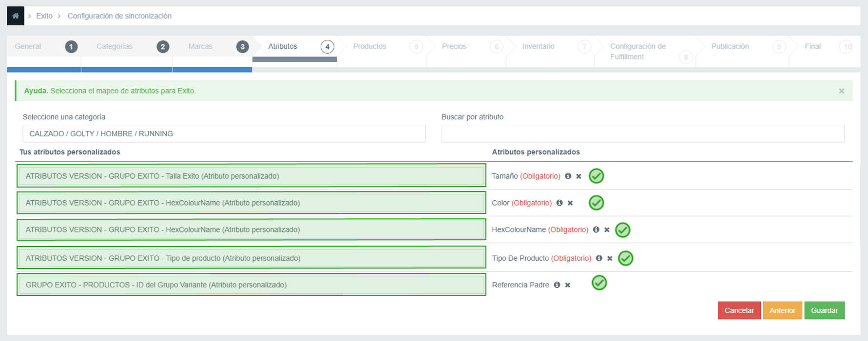The width and height of the screenshot is (868, 341).
Task: Click green check beside Referencia Padre
Action: [599, 283]
